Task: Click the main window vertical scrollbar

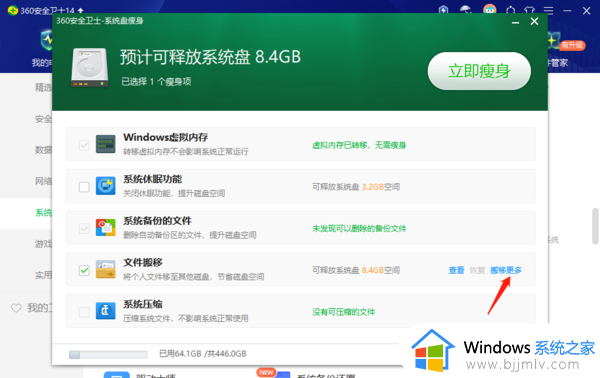Action: coord(595,226)
